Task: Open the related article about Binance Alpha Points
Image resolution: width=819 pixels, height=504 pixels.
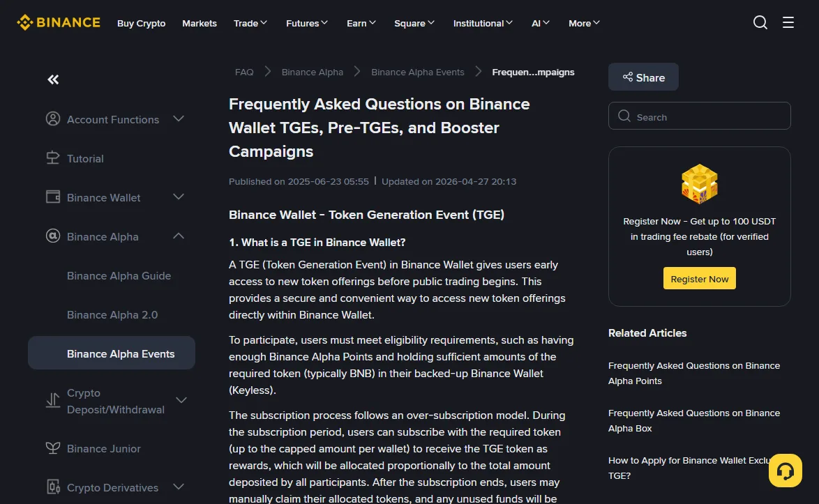Action: tap(693, 373)
